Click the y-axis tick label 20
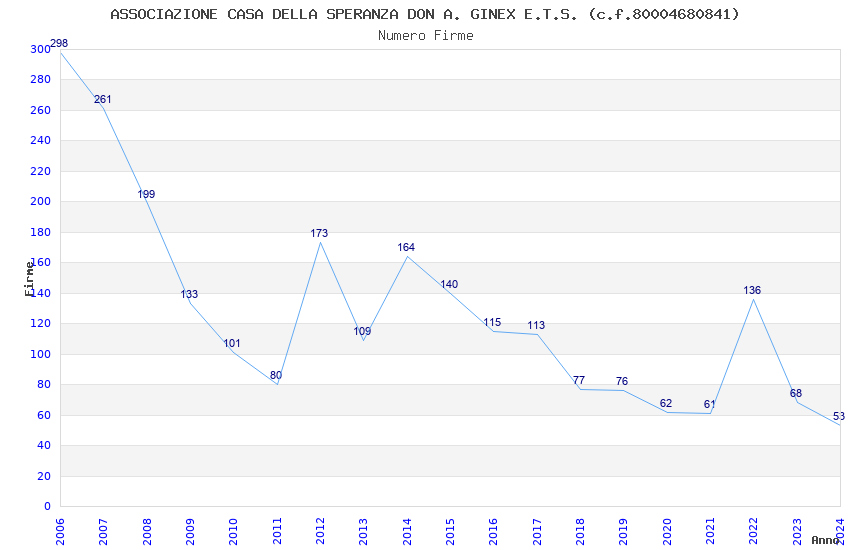This screenshot has width=850, height=550. (x=43, y=476)
